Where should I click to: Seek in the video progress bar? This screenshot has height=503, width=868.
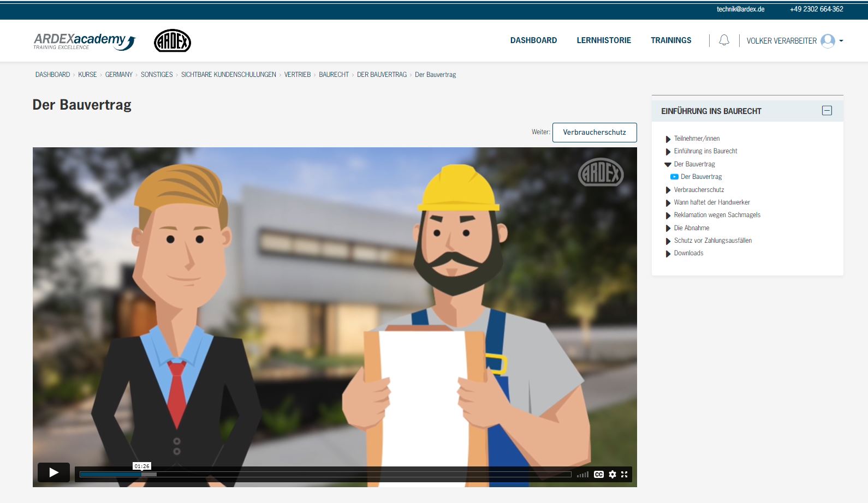[325, 475]
